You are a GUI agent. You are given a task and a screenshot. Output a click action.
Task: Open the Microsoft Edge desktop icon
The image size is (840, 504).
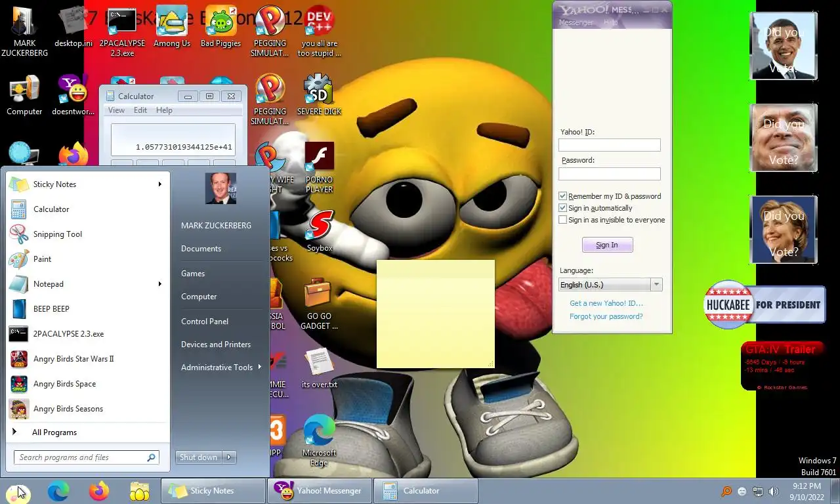(319, 440)
